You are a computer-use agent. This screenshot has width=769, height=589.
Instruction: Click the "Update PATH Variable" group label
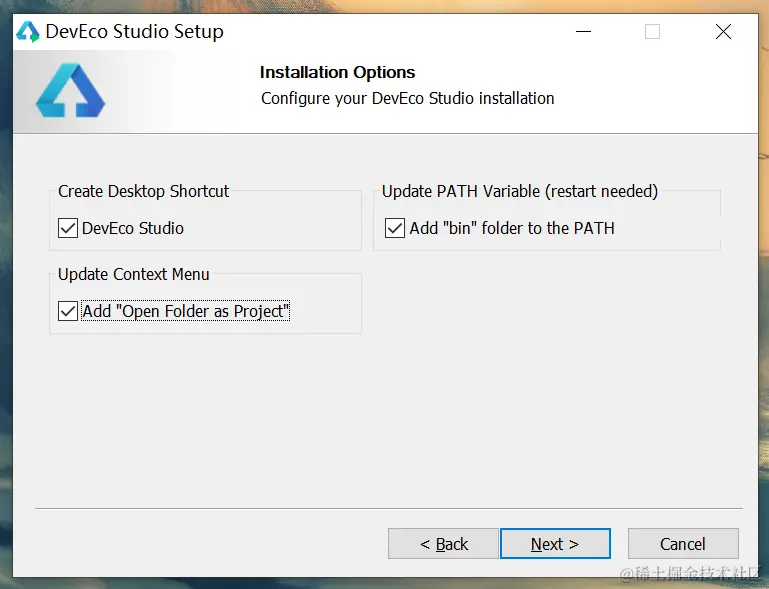click(x=519, y=191)
